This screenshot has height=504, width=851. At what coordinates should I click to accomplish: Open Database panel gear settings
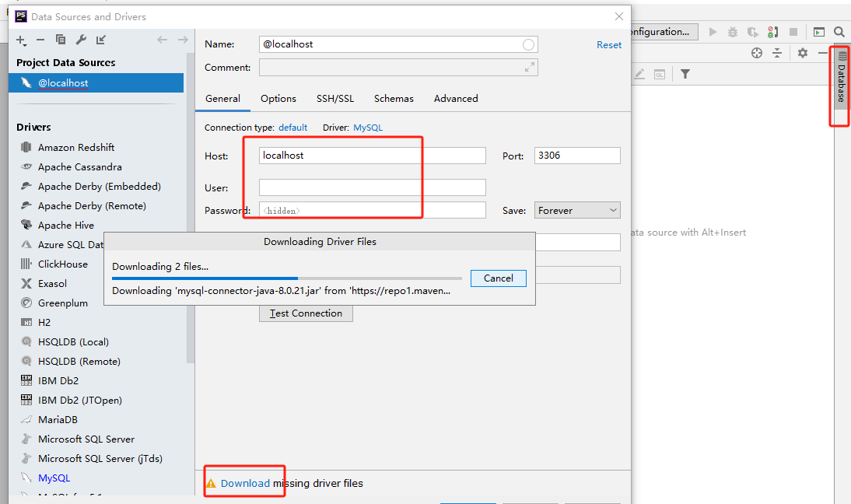pos(803,53)
